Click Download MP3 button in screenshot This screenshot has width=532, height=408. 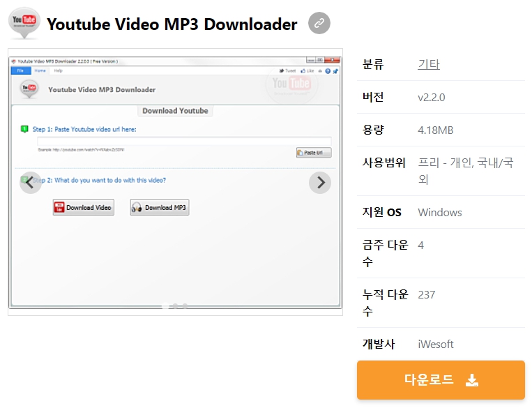(160, 207)
